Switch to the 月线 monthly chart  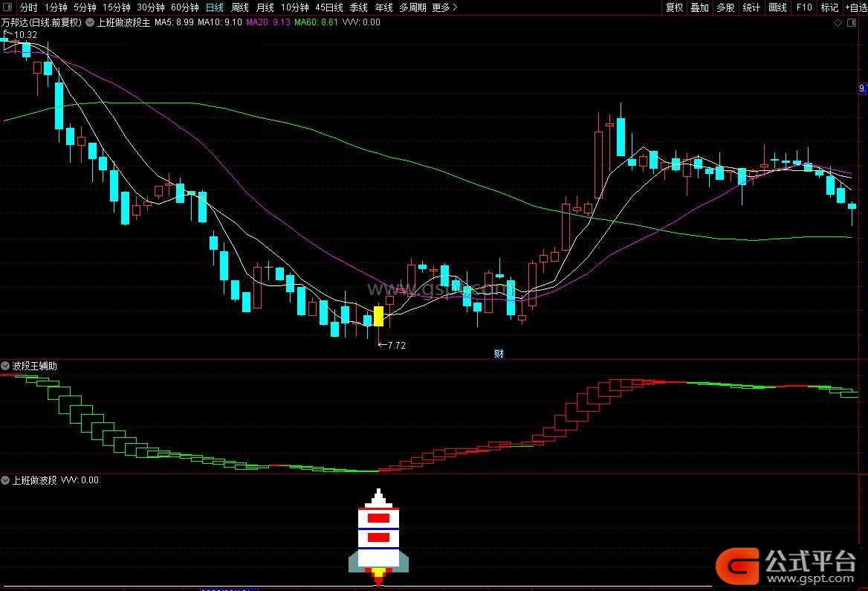click(265, 7)
